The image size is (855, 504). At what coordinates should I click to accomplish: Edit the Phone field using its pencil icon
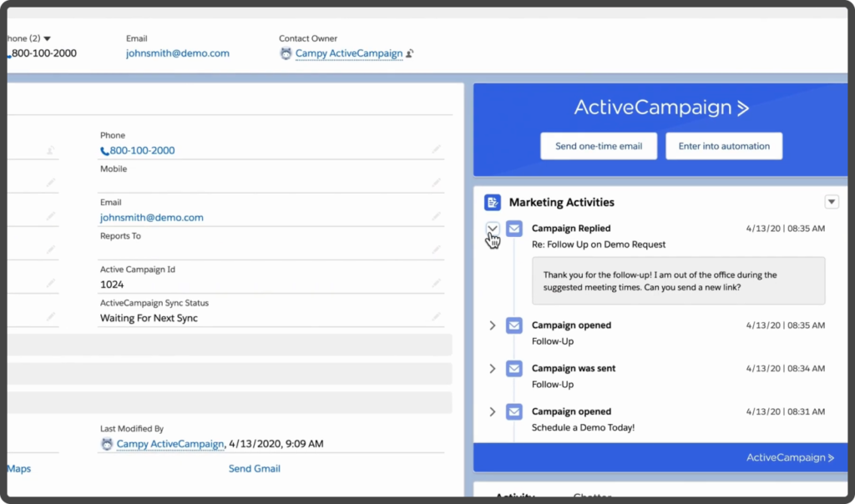coord(436,149)
